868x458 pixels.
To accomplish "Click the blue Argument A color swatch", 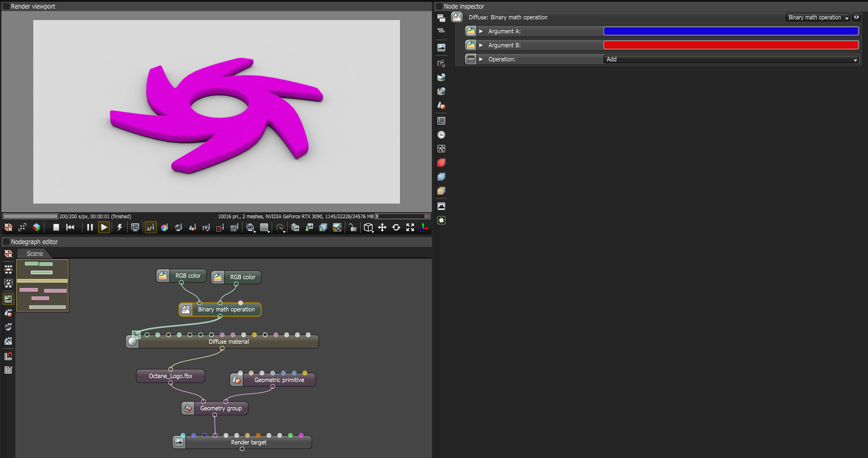I will coord(731,31).
